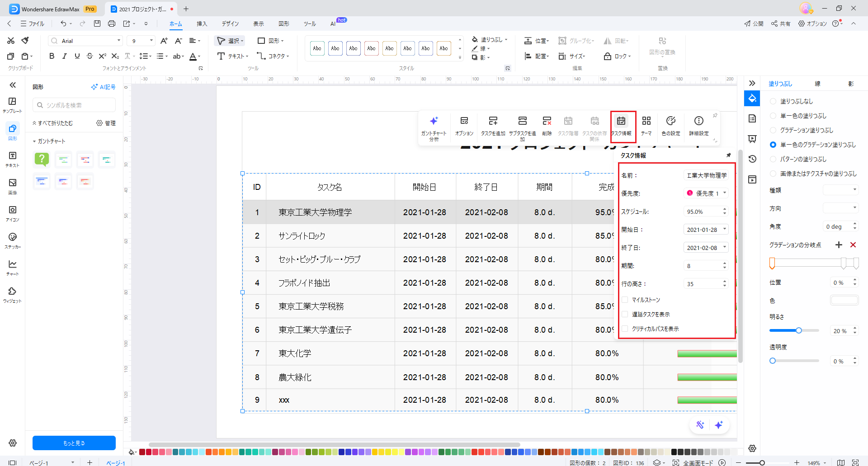
Task: Click the Add Subtask icon
Action: point(522,121)
